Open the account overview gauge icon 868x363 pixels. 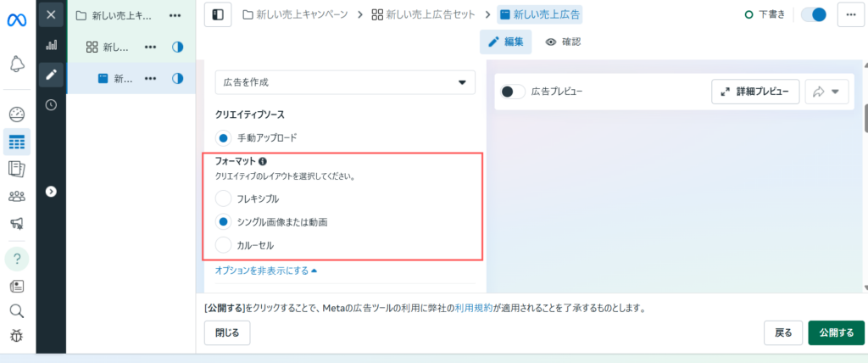[x=16, y=114]
